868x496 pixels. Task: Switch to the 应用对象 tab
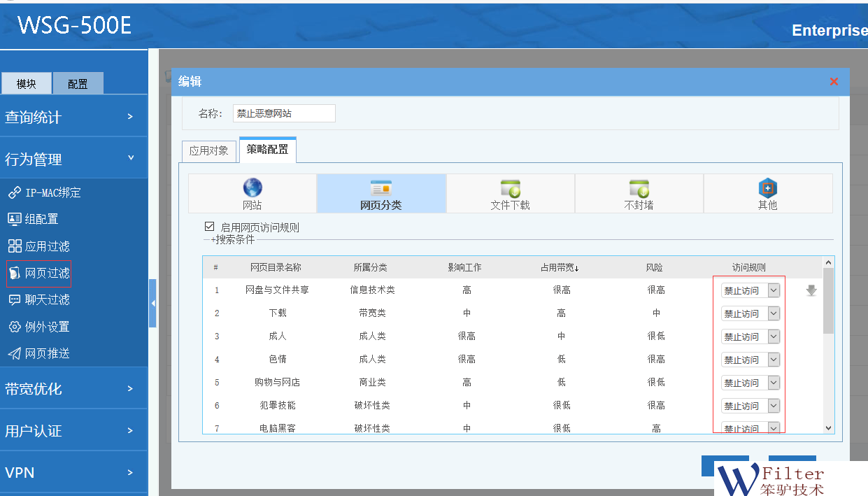tap(209, 150)
